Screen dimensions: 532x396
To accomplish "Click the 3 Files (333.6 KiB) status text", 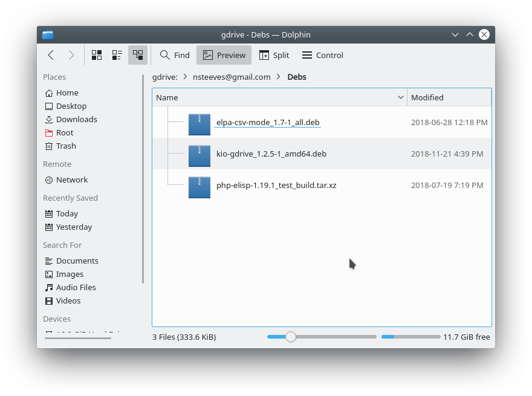I will point(184,337).
